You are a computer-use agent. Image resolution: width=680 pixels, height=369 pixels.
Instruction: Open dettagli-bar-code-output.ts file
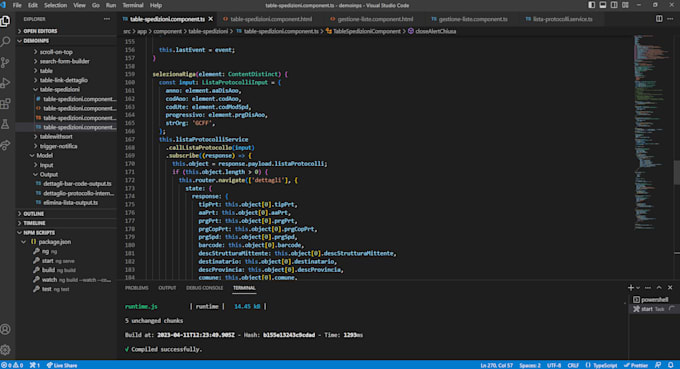coord(66,184)
